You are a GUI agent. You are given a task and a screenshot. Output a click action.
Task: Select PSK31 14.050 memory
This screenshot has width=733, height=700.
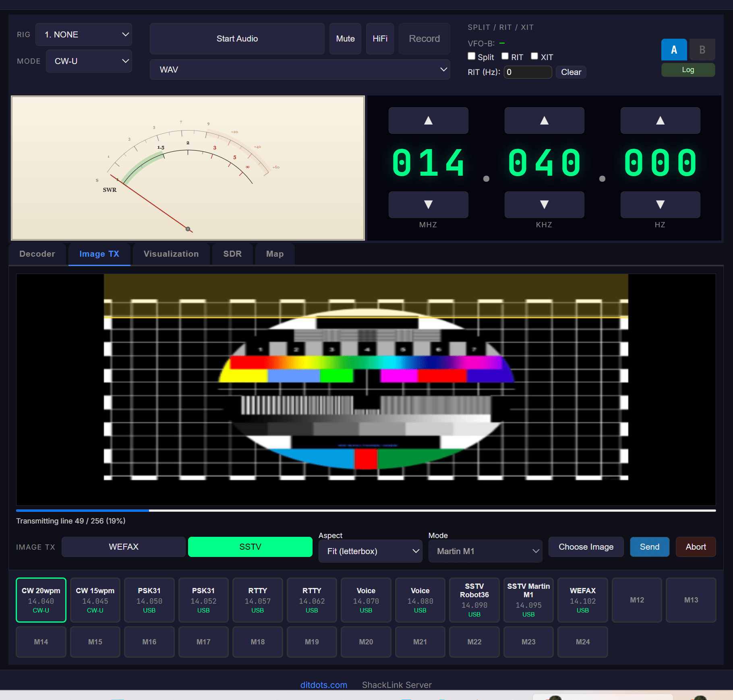pyautogui.click(x=149, y=600)
